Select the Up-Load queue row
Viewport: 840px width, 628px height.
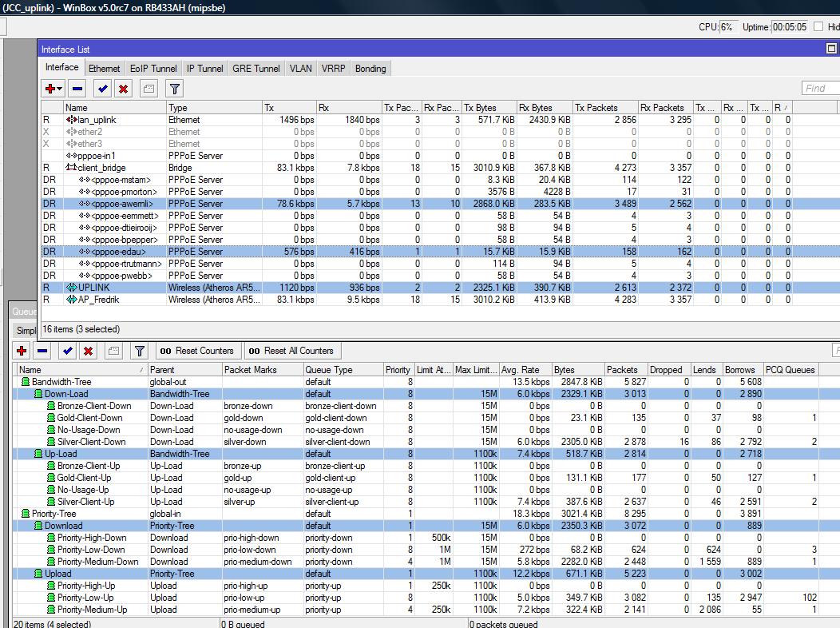tap(426, 454)
